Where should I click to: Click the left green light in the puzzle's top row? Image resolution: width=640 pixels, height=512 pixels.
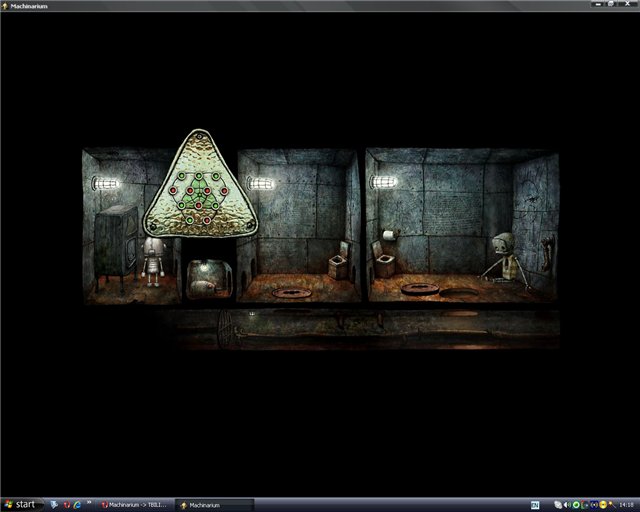pos(182,176)
